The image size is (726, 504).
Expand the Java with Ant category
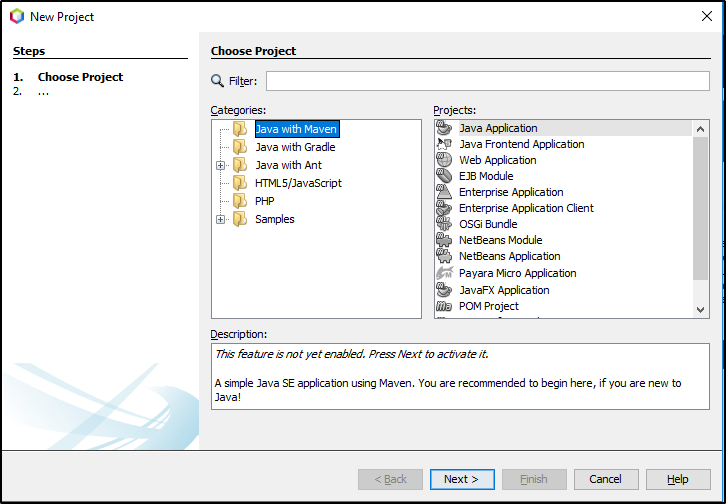point(221,165)
